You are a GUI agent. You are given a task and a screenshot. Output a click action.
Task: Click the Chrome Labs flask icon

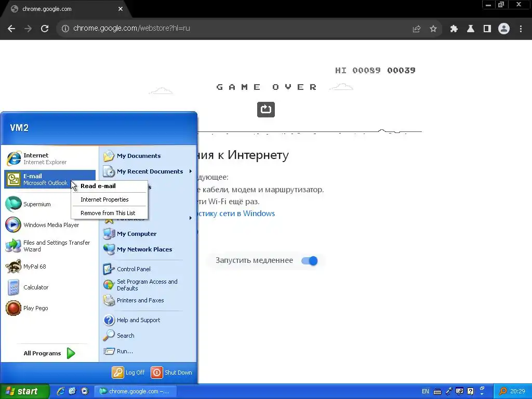coord(471,29)
